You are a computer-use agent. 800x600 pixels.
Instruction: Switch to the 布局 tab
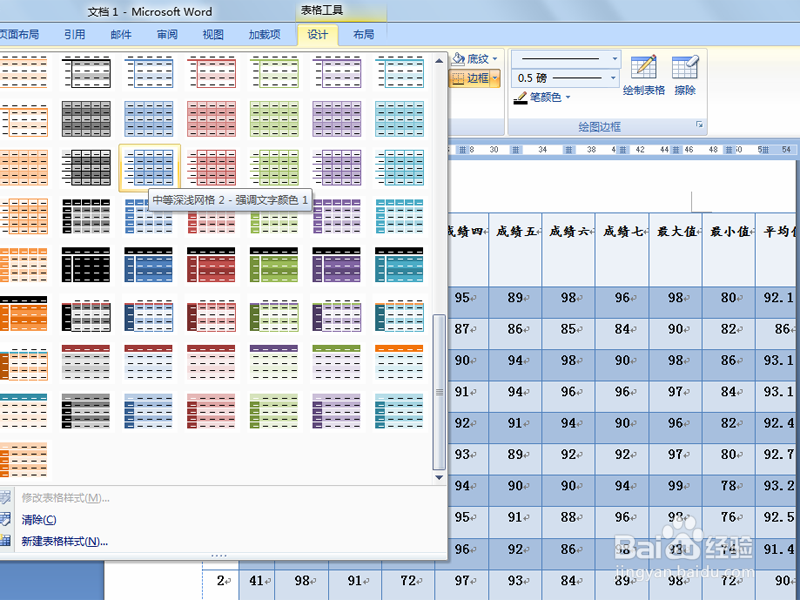[x=363, y=35]
